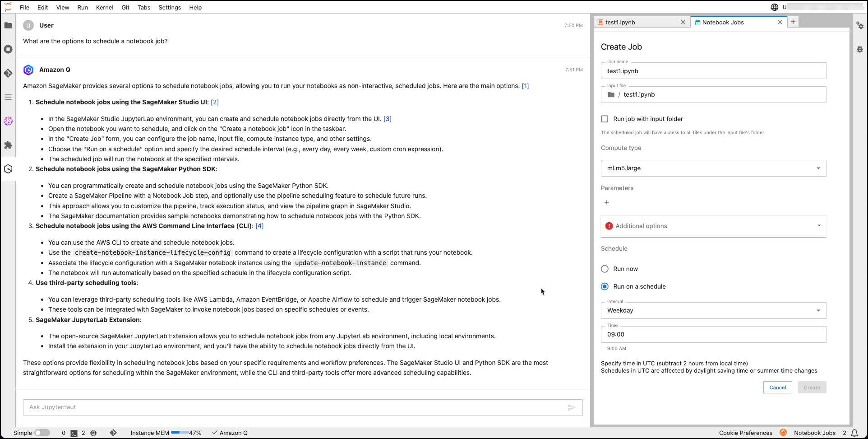This screenshot has height=439, width=868.
Task: Focus the Ask Jupyternaut chat input
Action: pyautogui.click(x=303, y=407)
